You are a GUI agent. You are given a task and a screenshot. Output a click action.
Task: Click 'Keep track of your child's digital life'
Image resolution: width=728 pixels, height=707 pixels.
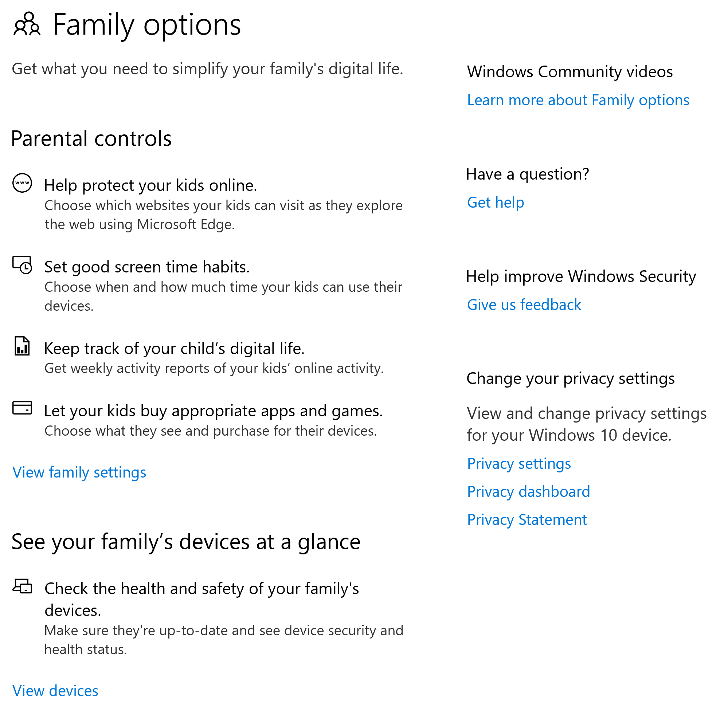174,348
